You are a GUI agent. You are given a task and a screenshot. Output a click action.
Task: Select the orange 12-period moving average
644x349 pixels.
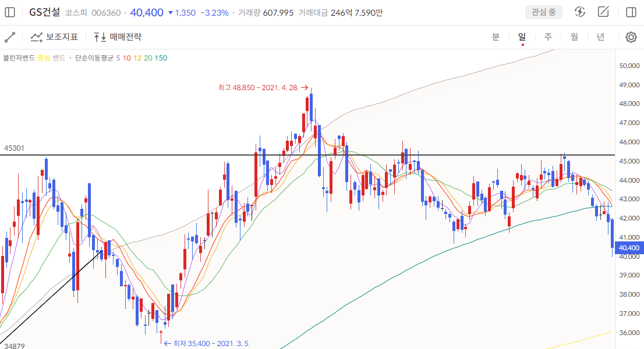coord(137,58)
